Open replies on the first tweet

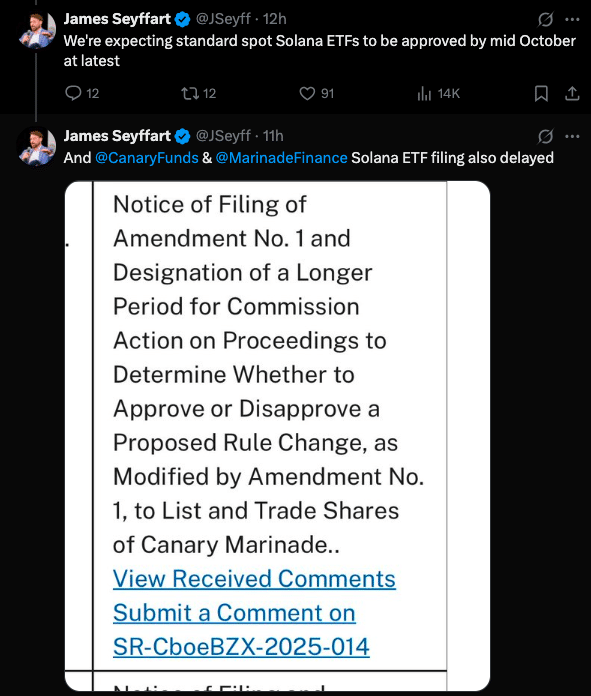pyautogui.click(x=82, y=93)
